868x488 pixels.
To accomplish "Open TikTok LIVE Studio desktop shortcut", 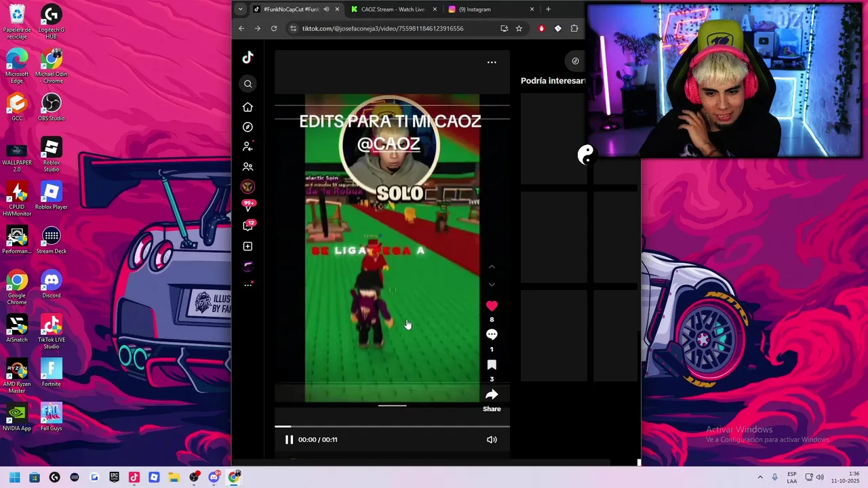I will pyautogui.click(x=51, y=331).
